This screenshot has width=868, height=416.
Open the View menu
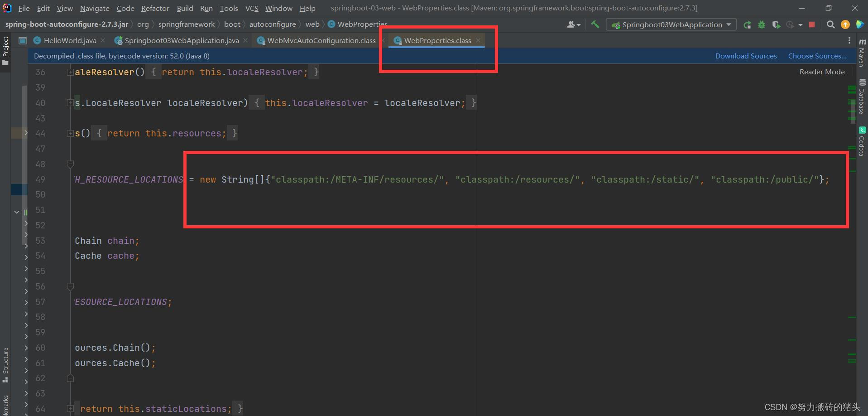[x=65, y=8]
